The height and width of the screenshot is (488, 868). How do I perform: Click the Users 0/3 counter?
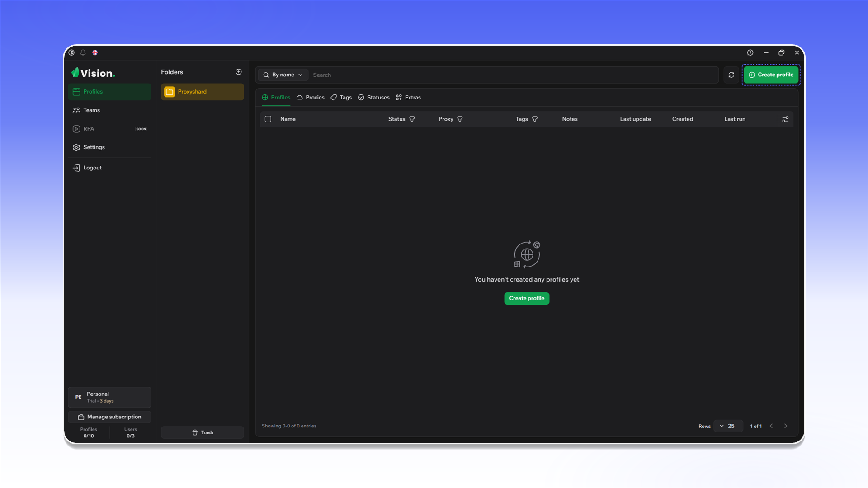tap(131, 433)
